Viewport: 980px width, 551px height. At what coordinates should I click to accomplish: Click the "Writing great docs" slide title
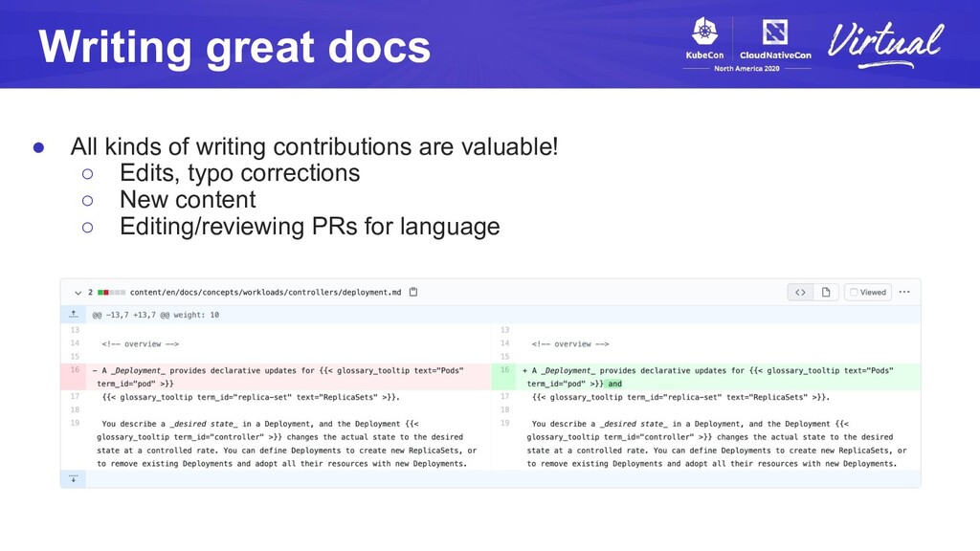pyautogui.click(x=234, y=48)
